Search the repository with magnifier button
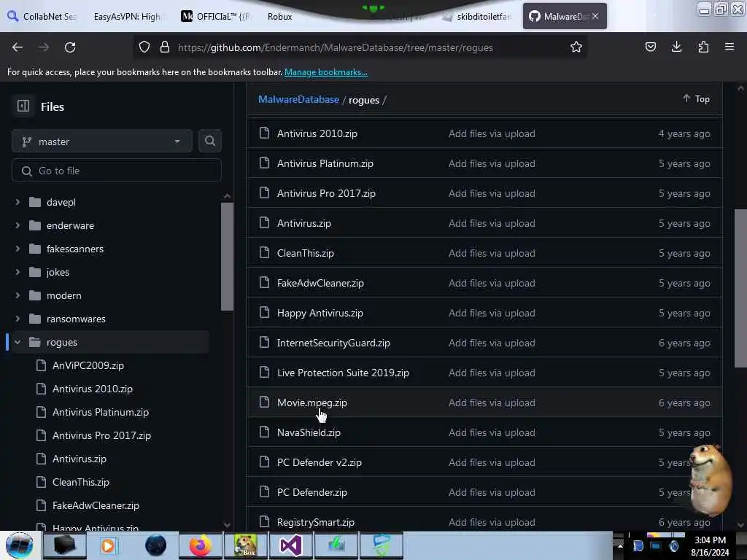This screenshot has width=747, height=560. point(209,141)
